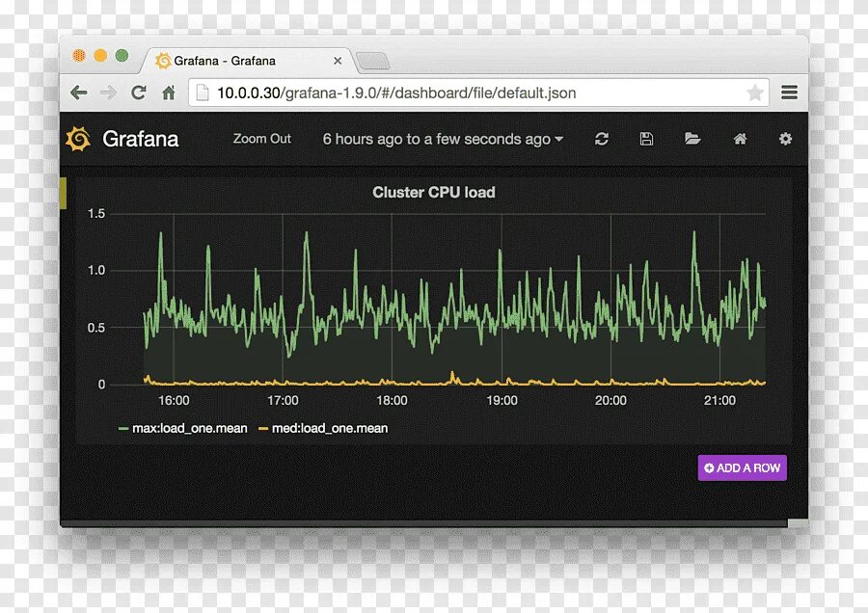Open dashboard settings with the gear icon
868x613 pixels.
tap(785, 139)
